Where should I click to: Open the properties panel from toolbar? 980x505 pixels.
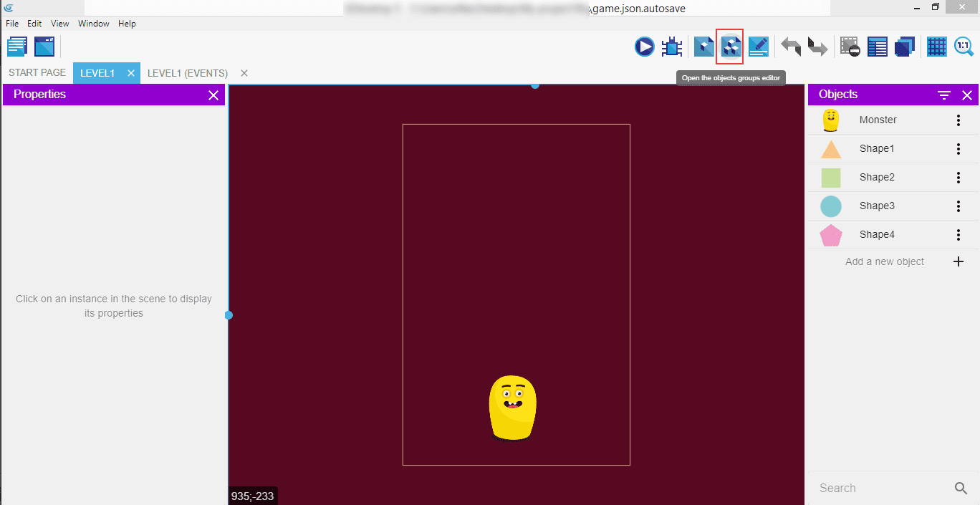(759, 47)
